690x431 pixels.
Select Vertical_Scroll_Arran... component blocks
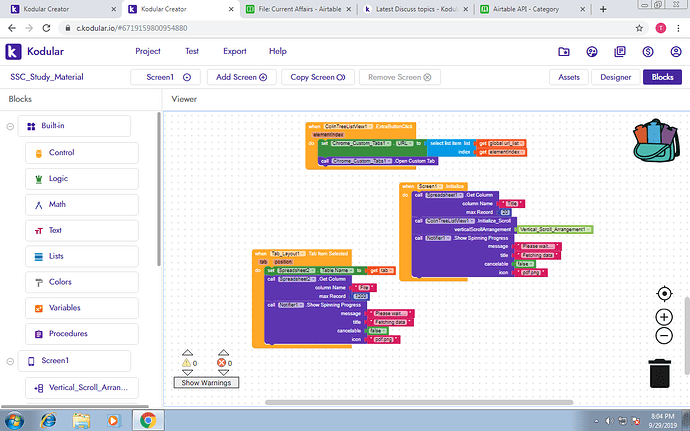pos(82,388)
